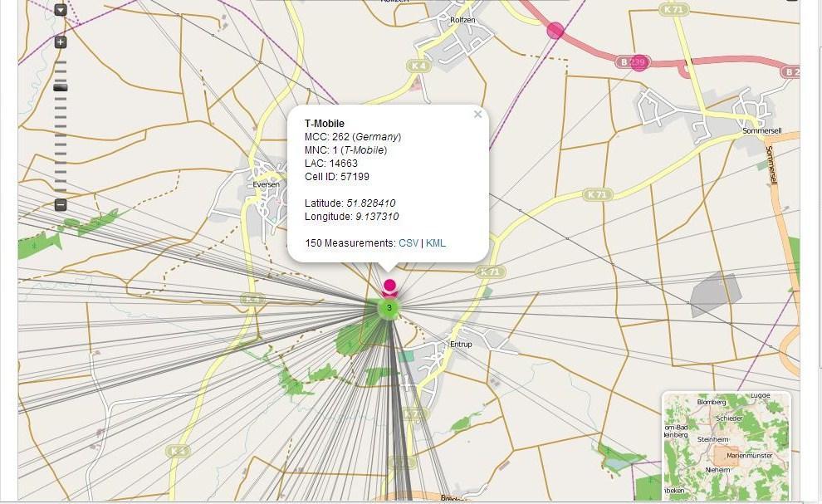This screenshot has width=822, height=504.
Task: Click the Cell ID: 57199 text
Action: [x=337, y=176]
